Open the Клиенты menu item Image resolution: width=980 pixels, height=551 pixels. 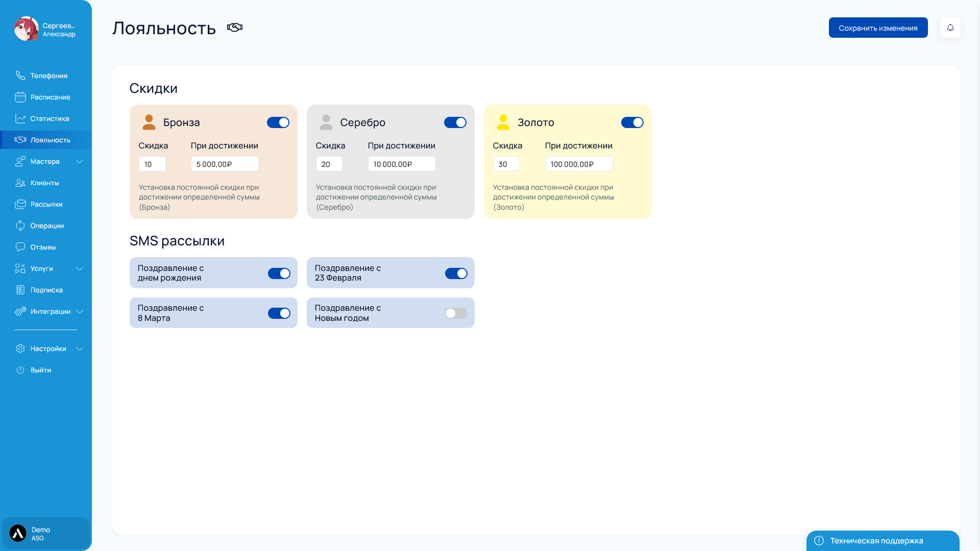pos(44,183)
